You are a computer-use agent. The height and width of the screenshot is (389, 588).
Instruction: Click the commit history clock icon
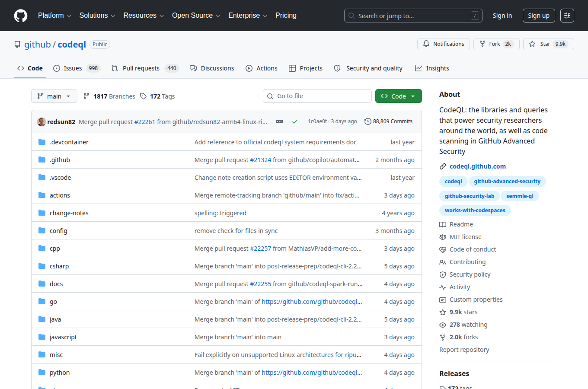coord(368,121)
